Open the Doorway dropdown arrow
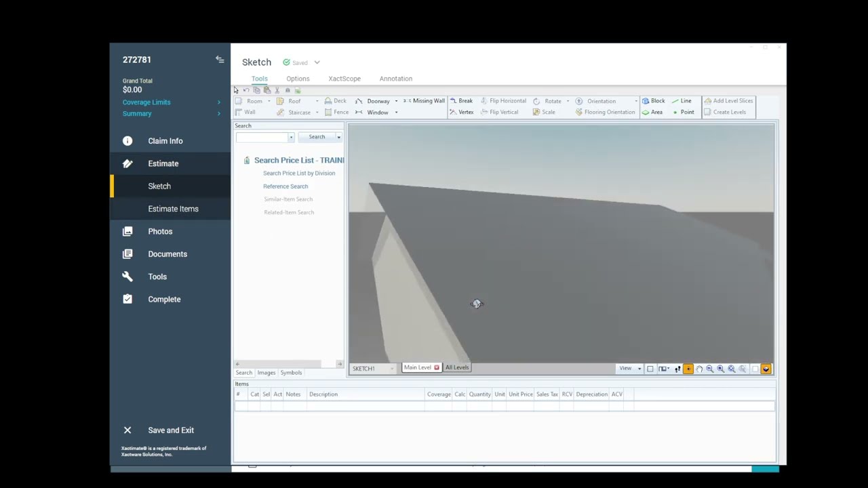The width and height of the screenshot is (868, 488). tap(396, 101)
